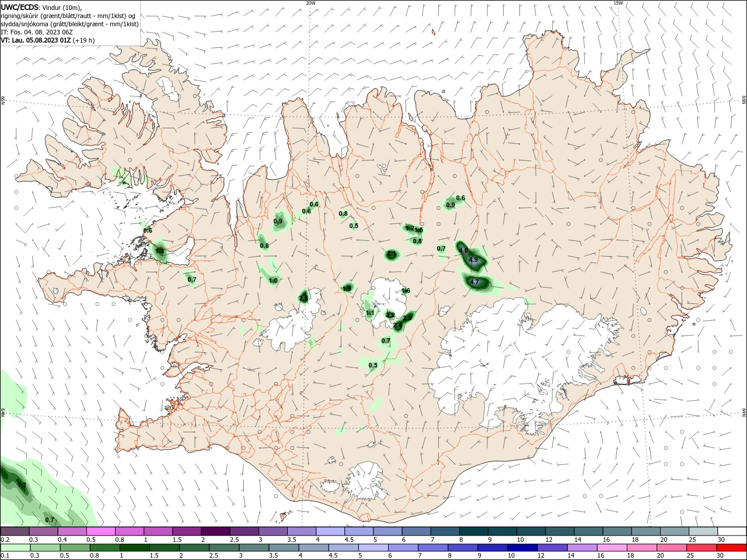Click the 15W longitude label

click(x=618, y=3)
